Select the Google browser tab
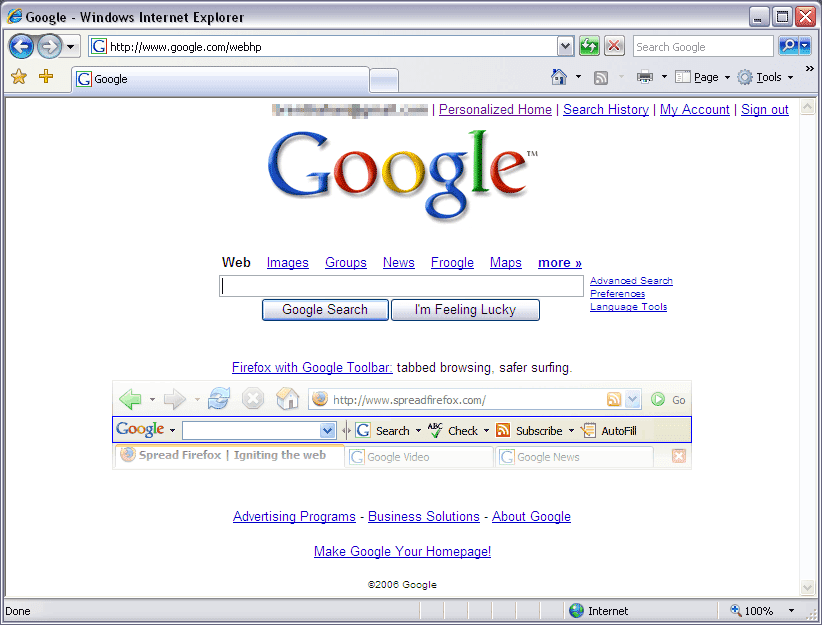The image size is (822, 625). point(220,79)
